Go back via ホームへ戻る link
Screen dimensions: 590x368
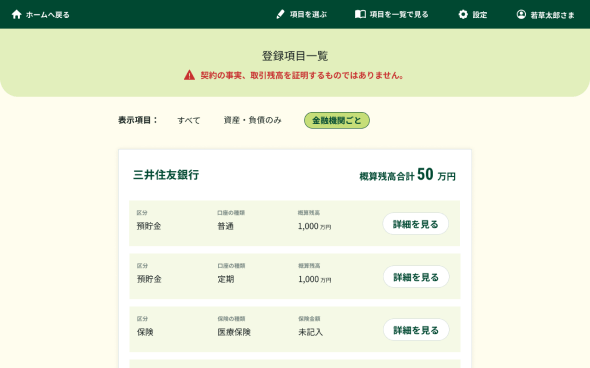(x=40, y=15)
